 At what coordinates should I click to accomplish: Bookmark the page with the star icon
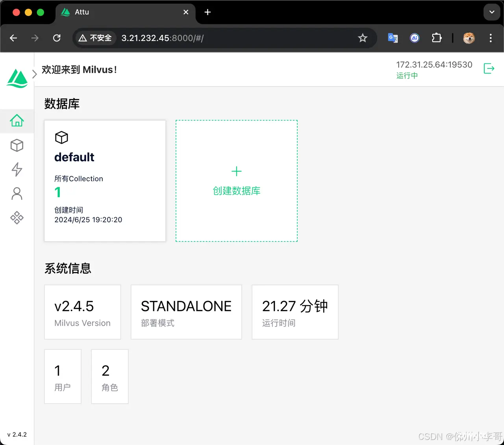[x=363, y=38]
